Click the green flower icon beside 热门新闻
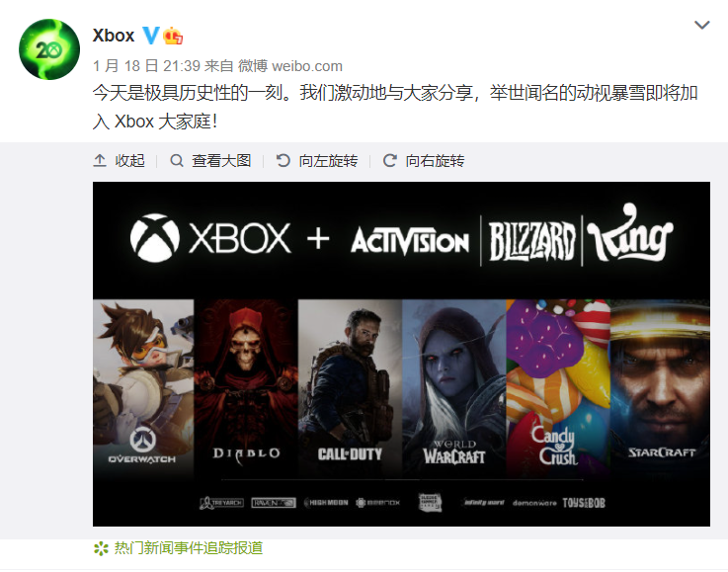This screenshot has width=728, height=572. click(x=101, y=548)
